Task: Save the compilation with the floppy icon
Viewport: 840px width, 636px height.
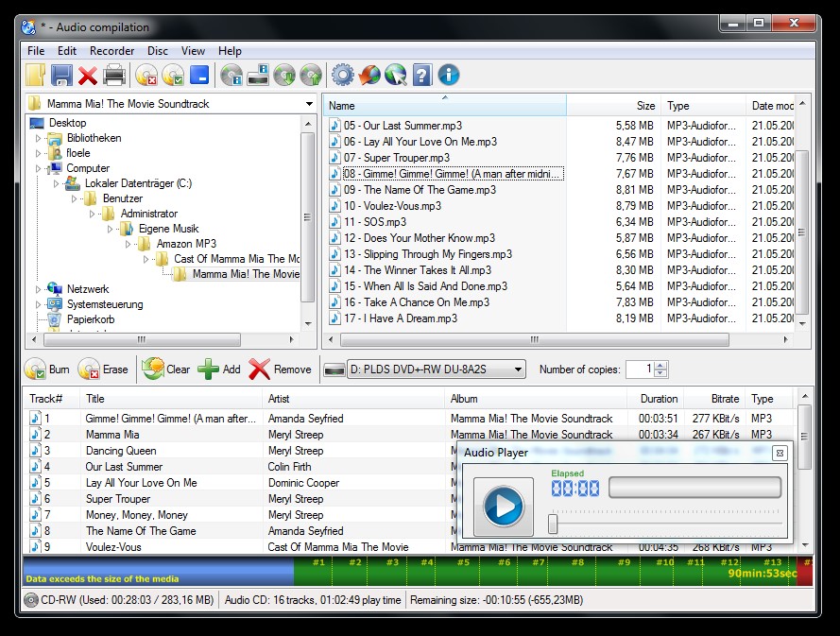Action: pos(61,75)
